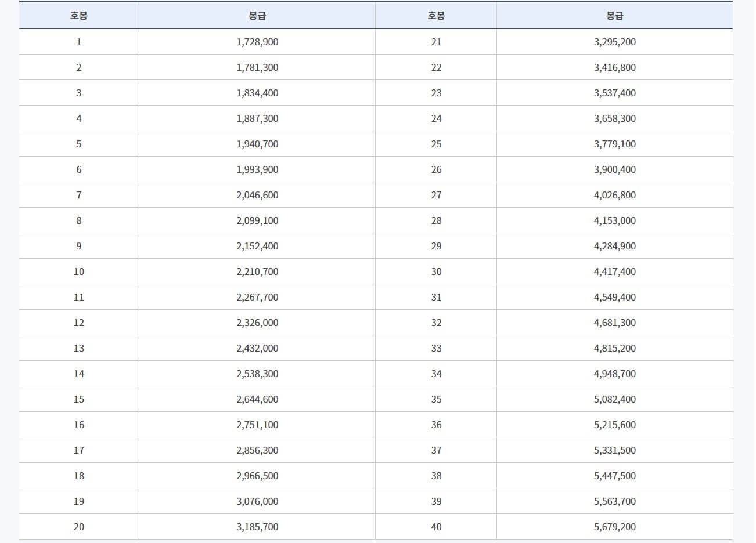Screen dimensions: 756x543
Task: Click the second 호봉 column header
Action: pos(435,15)
